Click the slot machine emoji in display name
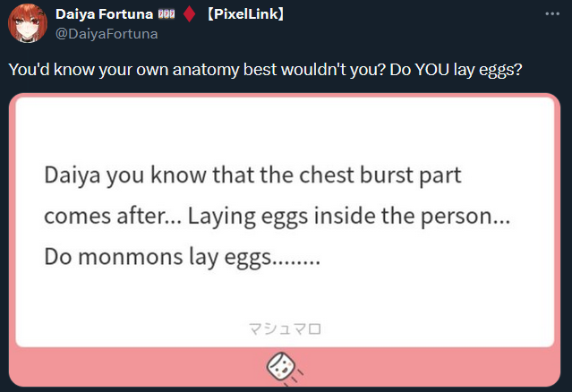This screenshot has height=392, width=572. (166, 14)
